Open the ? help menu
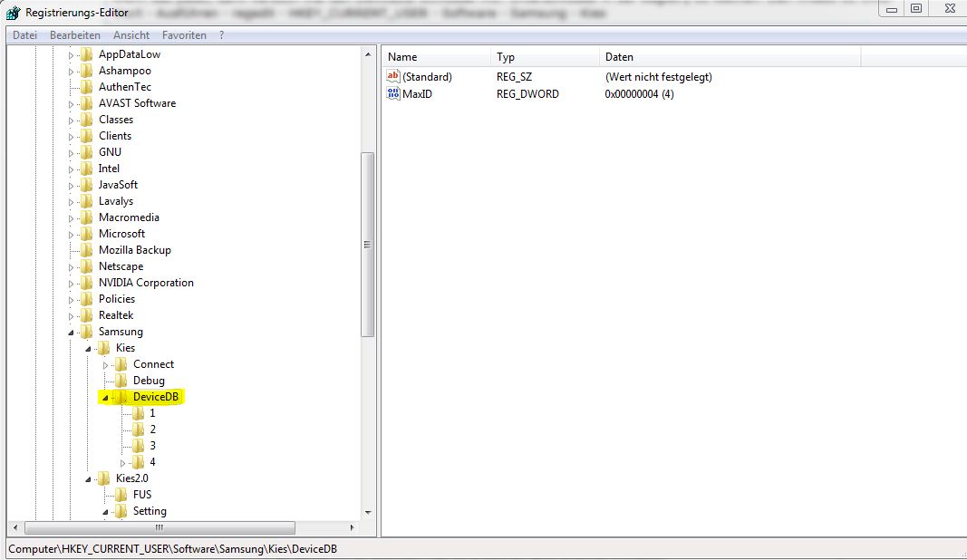The image size is (967, 560). tap(221, 35)
